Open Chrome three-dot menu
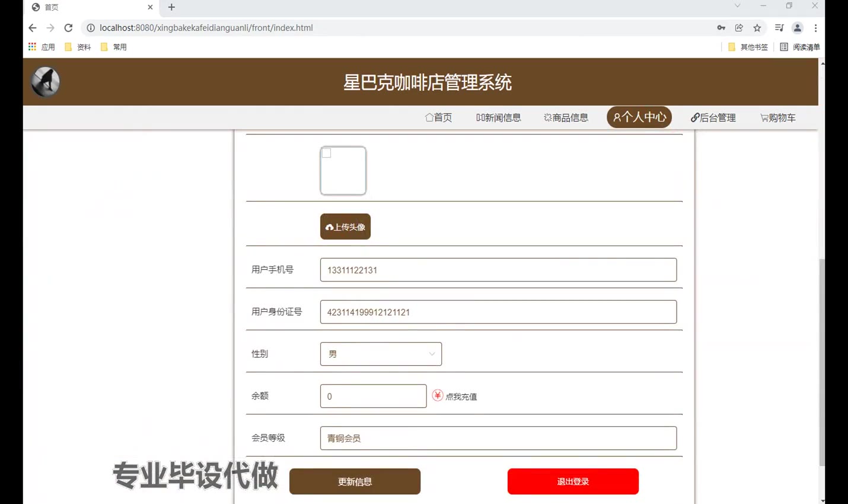The height and width of the screenshot is (504, 848). pos(816,28)
